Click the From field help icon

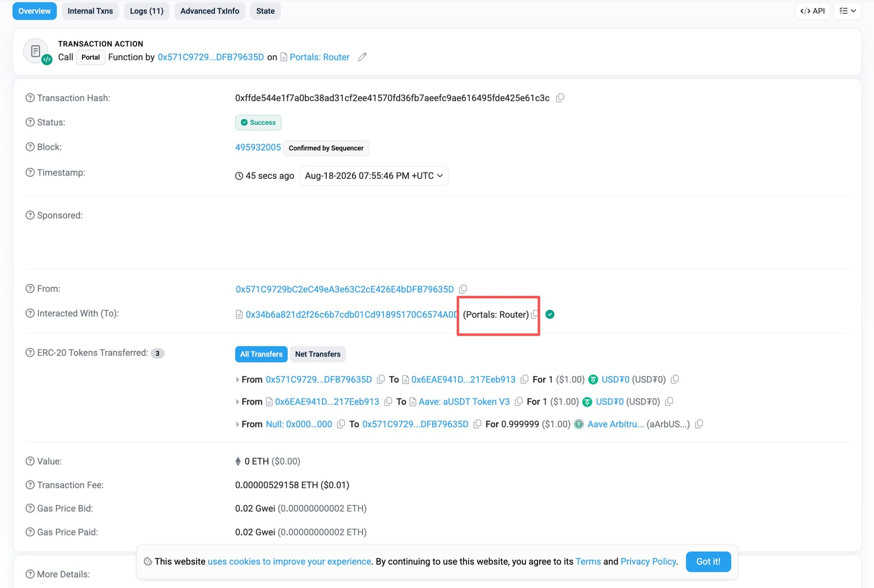point(30,289)
